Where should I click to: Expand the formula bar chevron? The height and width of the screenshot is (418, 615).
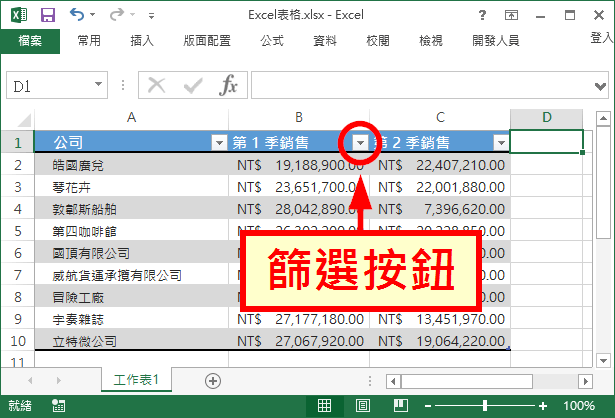[x=600, y=86]
